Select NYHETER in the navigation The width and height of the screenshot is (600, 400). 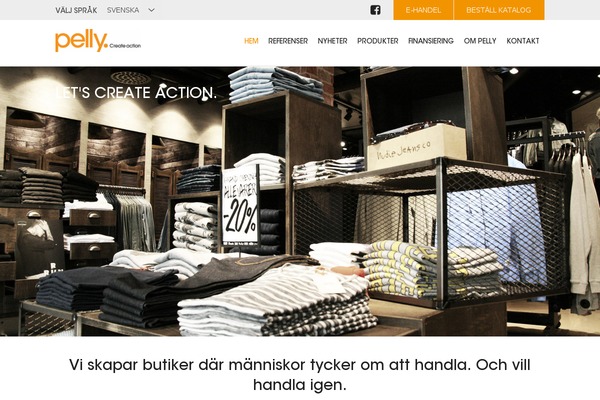[332, 41]
